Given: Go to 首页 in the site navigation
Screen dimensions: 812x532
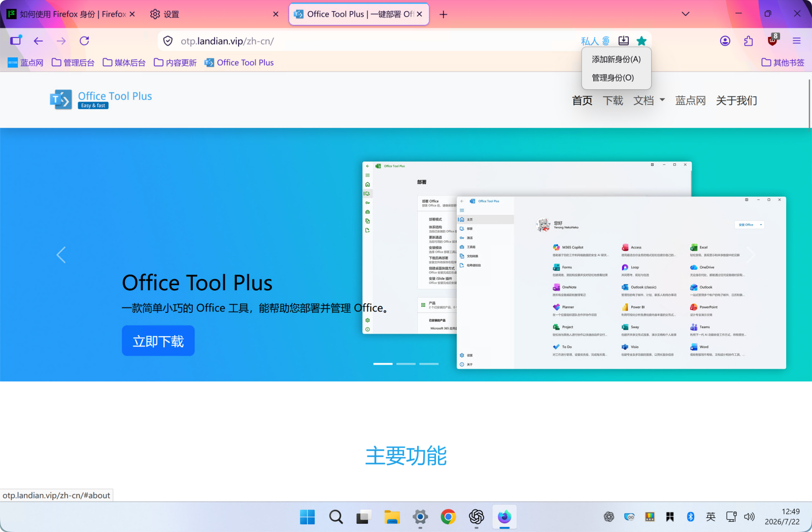Looking at the screenshot, I should (582, 100).
